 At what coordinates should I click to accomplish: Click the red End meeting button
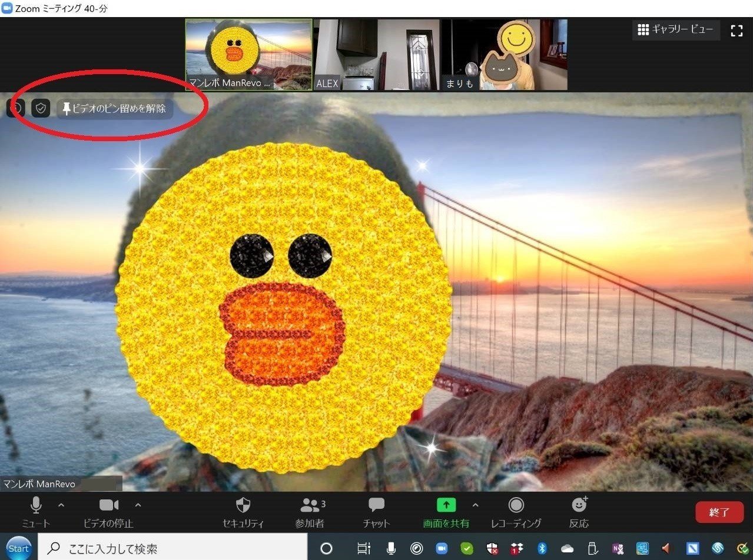pos(719,512)
